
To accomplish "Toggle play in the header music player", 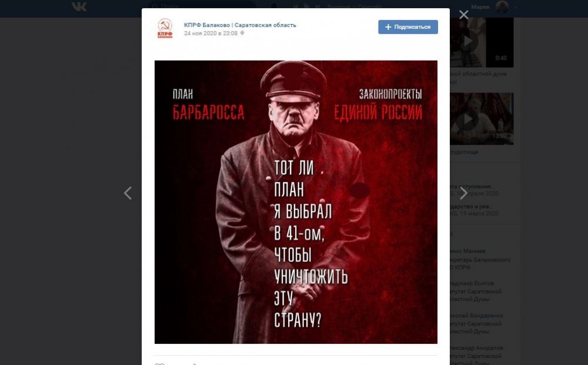I will [307, 6].
